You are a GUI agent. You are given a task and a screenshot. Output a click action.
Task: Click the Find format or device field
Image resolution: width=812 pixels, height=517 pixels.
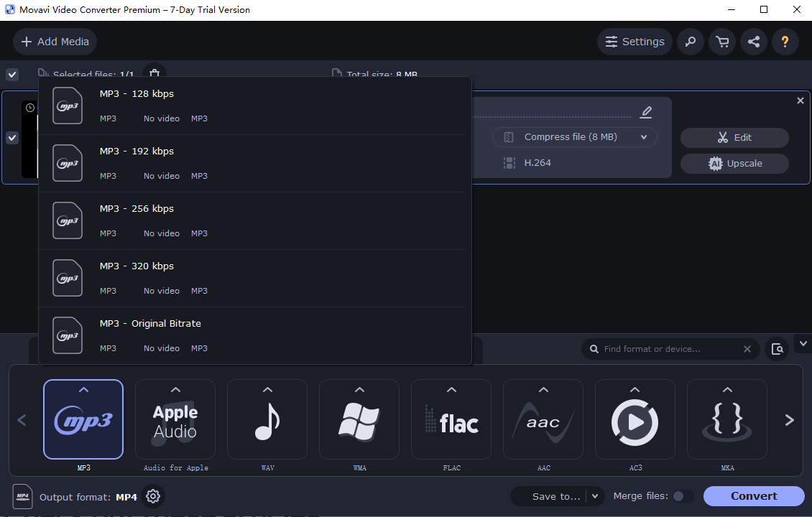pyautogui.click(x=668, y=349)
